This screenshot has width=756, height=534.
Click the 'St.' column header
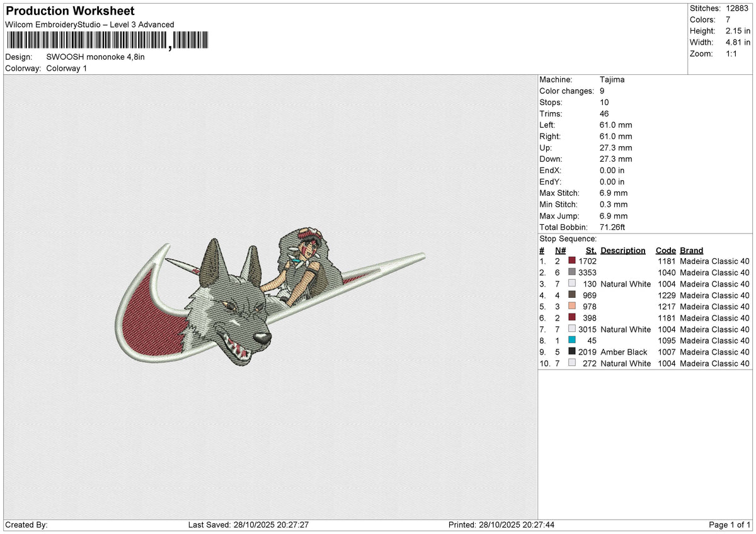point(591,250)
